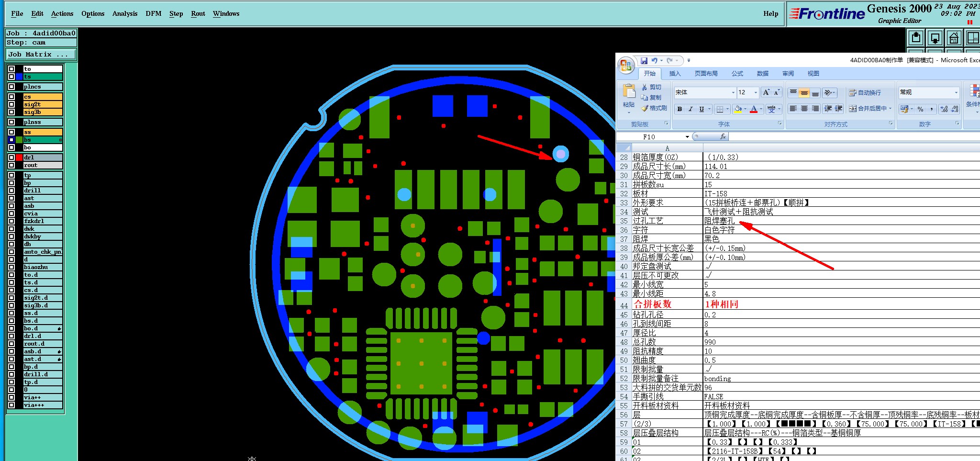Decrease font size with small A

(x=777, y=92)
